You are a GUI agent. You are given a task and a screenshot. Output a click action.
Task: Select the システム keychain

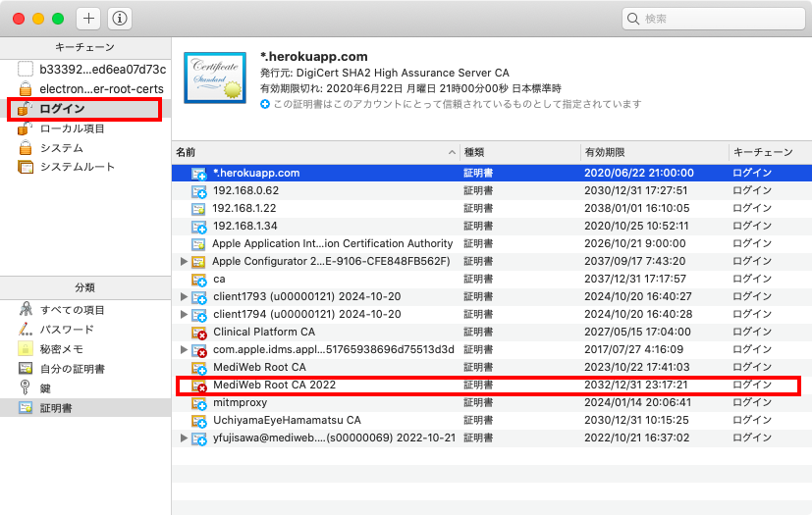[x=85, y=148]
